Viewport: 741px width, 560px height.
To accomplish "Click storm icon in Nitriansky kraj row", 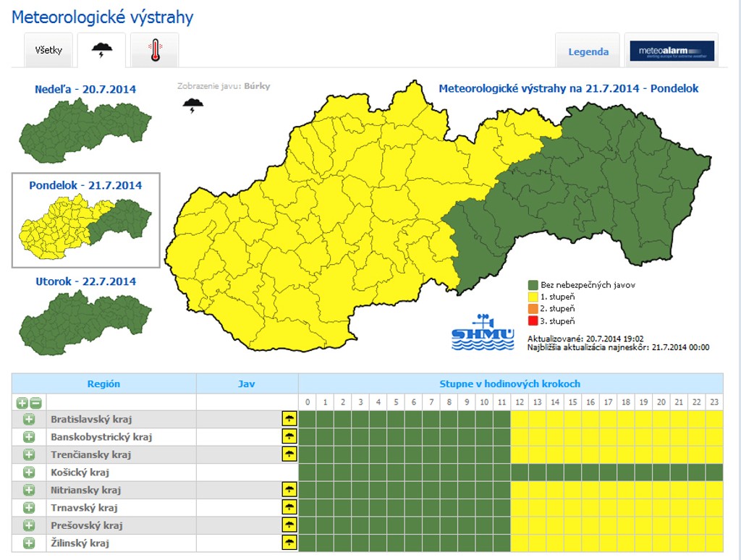I will tap(289, 490).
